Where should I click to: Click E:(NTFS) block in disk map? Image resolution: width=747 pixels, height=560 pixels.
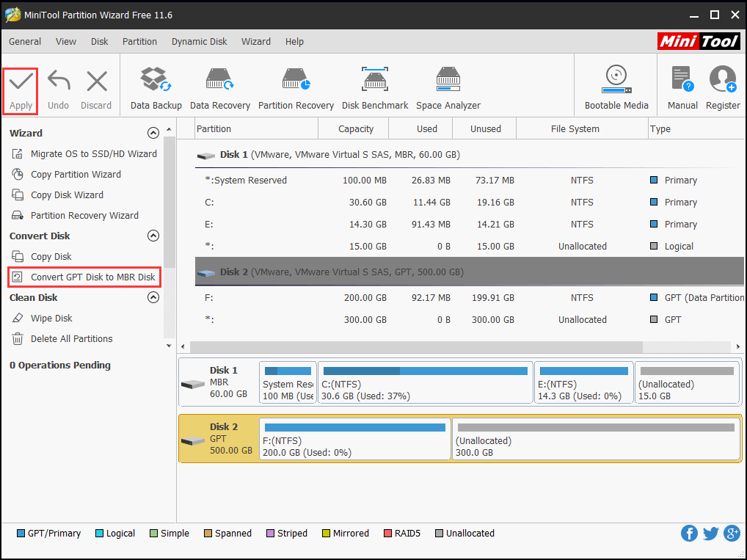tap(583, 382)
